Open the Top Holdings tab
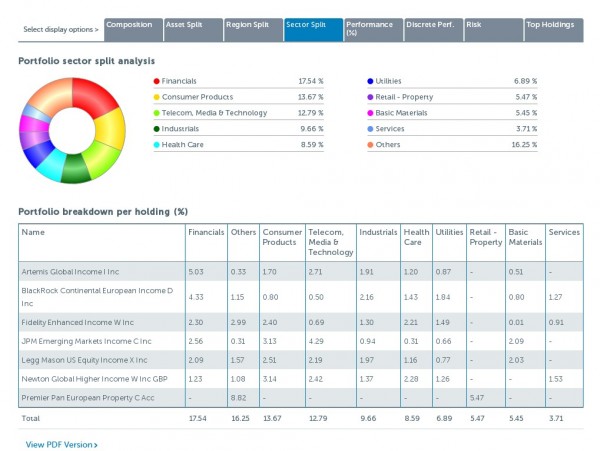Screen dimensions: 600x451 (x=554, y=29)
